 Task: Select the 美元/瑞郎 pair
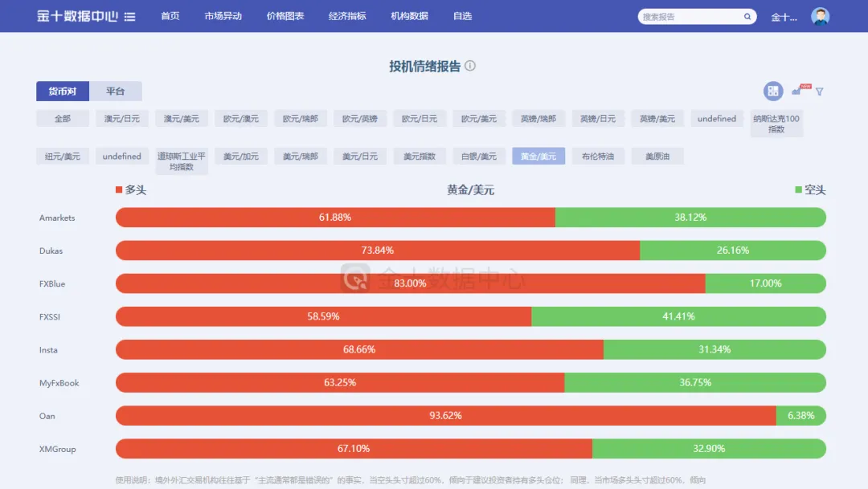[301, 156]
